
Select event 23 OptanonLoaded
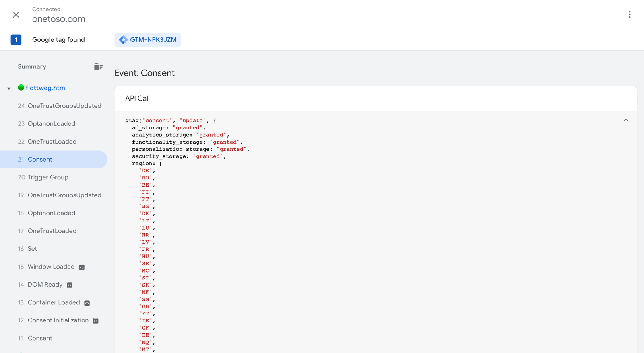(52, 124)
